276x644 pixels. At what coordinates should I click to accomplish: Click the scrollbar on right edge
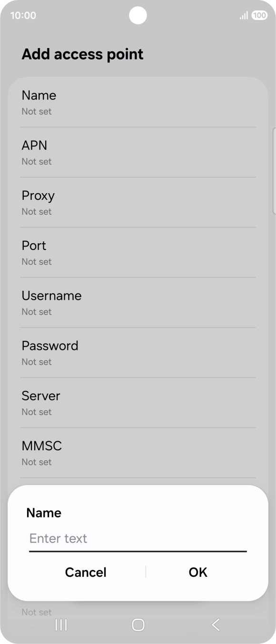tap(274, 170)
